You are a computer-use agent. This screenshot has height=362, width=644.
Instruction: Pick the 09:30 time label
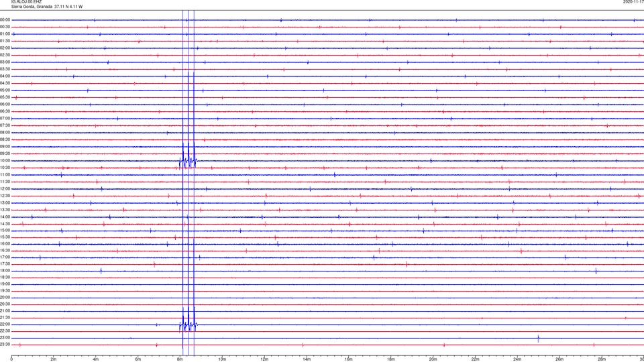point(5,154)
